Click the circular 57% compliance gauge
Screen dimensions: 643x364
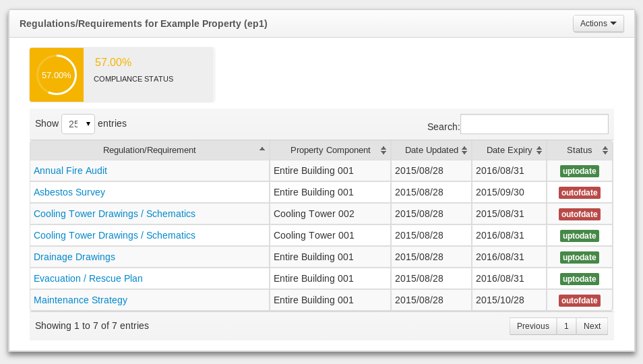[57, 75]
